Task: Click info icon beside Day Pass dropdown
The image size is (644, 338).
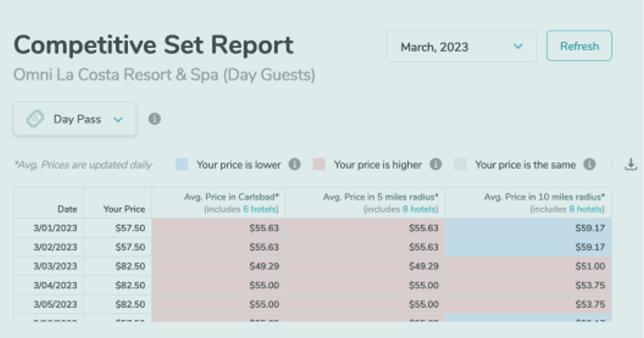Action: click(155, 119)
